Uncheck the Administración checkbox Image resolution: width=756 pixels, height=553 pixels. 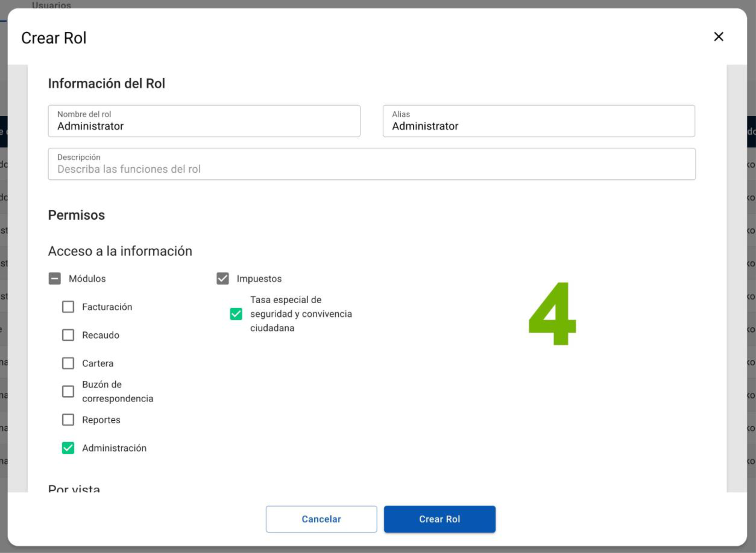point(68,448)
